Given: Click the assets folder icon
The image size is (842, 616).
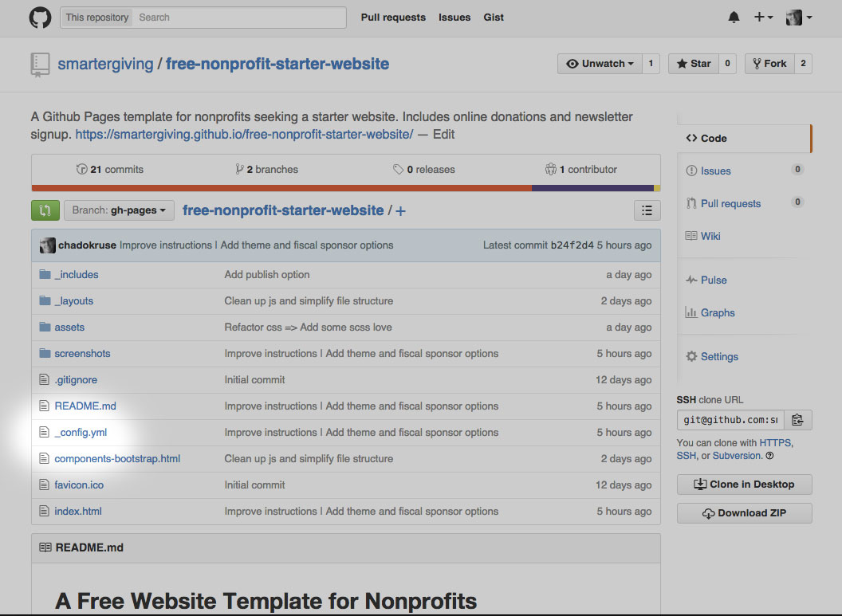Looking at the screenshot, I should pyautogui.click(x=45, y=328).
